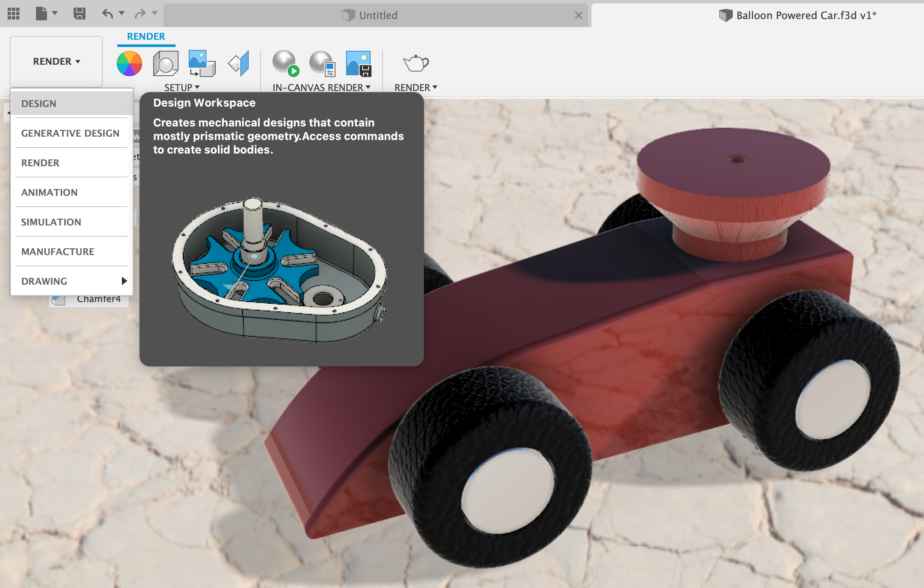Click the application grid icon top-left
The image size is (924, 588).
tap(13, 14)
